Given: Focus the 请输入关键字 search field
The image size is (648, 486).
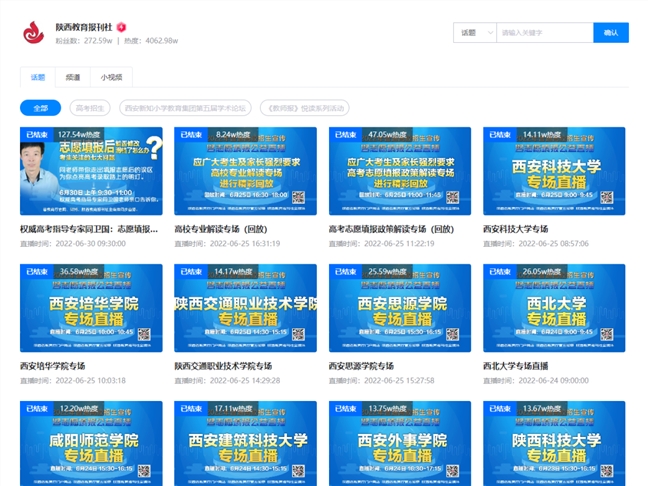Looking at the screenshot, I should (545, 33).
